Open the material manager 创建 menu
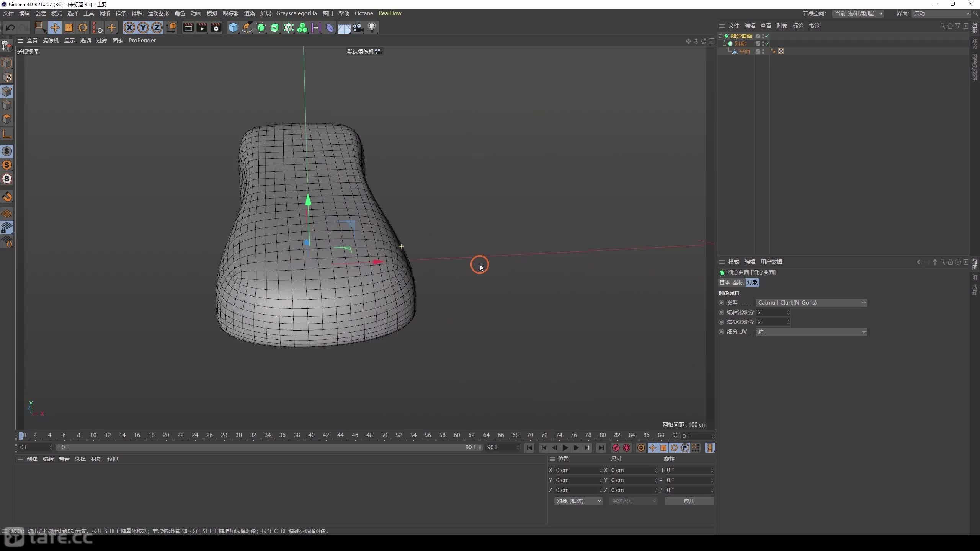 tap(32, 459)
